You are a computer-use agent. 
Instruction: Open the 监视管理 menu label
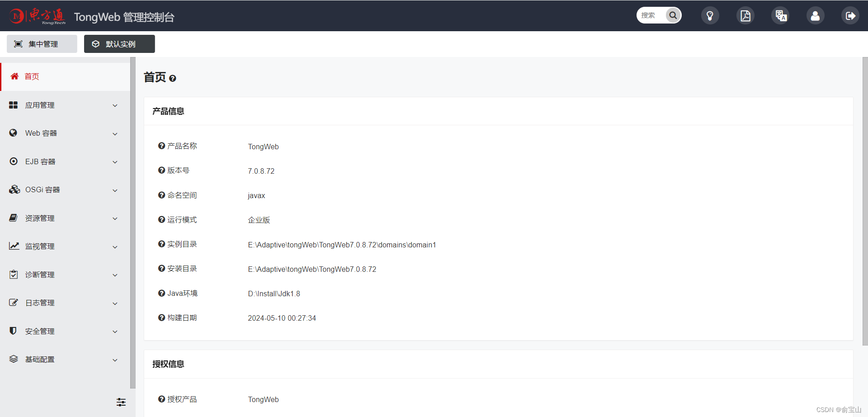(40, 246)
